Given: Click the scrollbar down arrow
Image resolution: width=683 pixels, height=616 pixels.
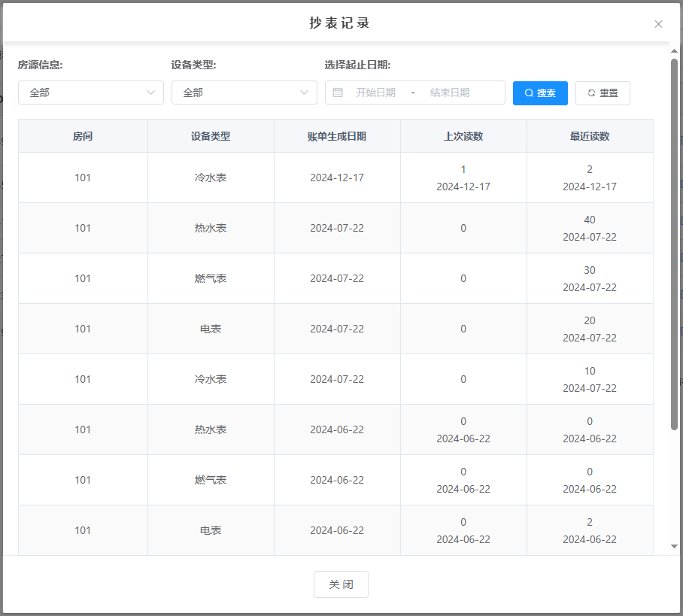Looking at the screenshot, I should click(x=675, y=547).
